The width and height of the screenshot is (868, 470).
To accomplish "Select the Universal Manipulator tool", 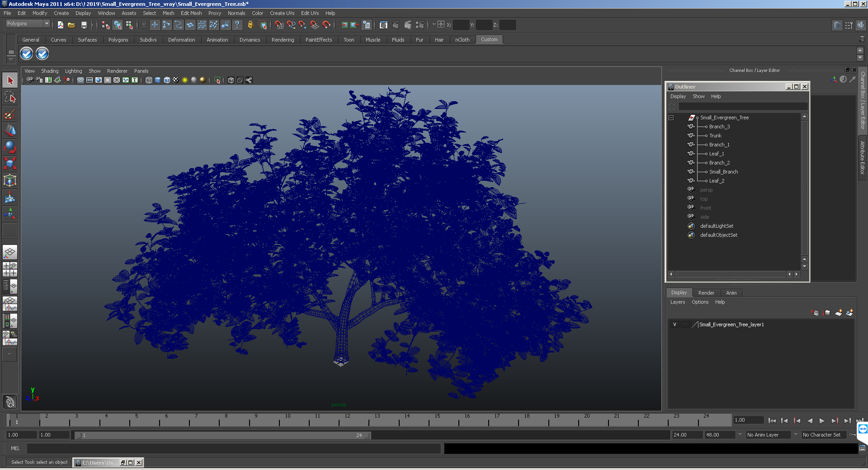I will point(10,180).
